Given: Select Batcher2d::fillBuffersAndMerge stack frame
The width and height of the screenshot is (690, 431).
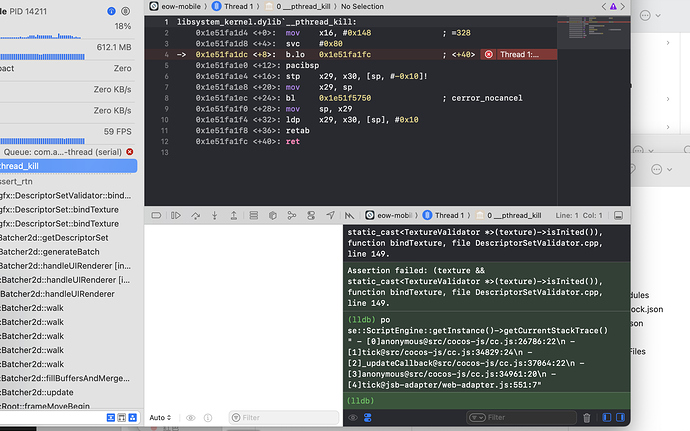Looking at the screenshot, I should click(x=68, y=378).
